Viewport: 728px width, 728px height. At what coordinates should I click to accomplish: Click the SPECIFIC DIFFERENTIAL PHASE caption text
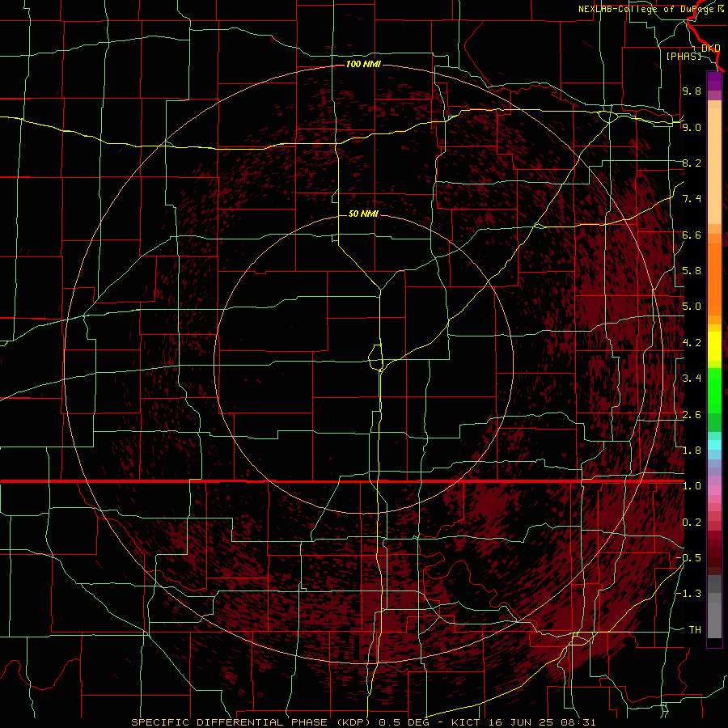(228, 722)
